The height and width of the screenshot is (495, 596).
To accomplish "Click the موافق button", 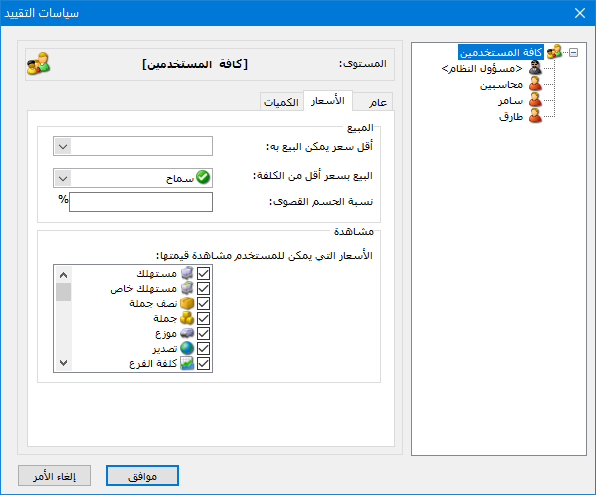I will tap(142, 476).
